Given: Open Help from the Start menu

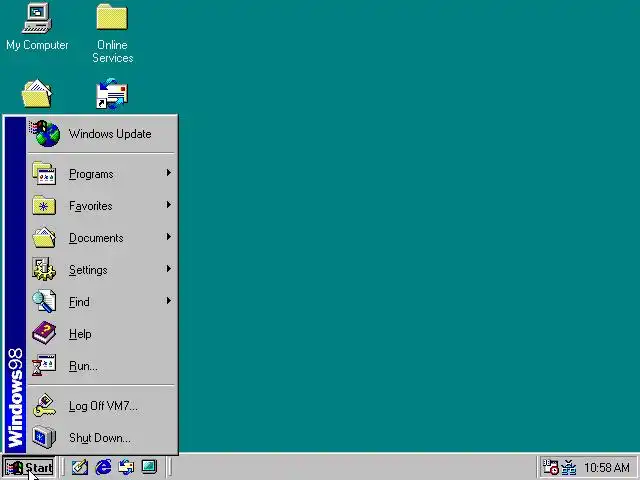Looking at the screenshot, I should pyautogui.click(x=80, y=334).
